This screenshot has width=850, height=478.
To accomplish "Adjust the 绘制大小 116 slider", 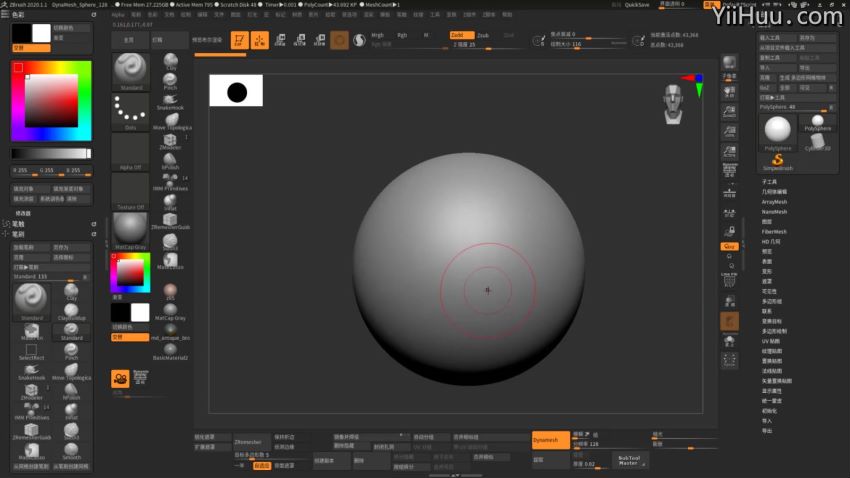I will (588, 45).
